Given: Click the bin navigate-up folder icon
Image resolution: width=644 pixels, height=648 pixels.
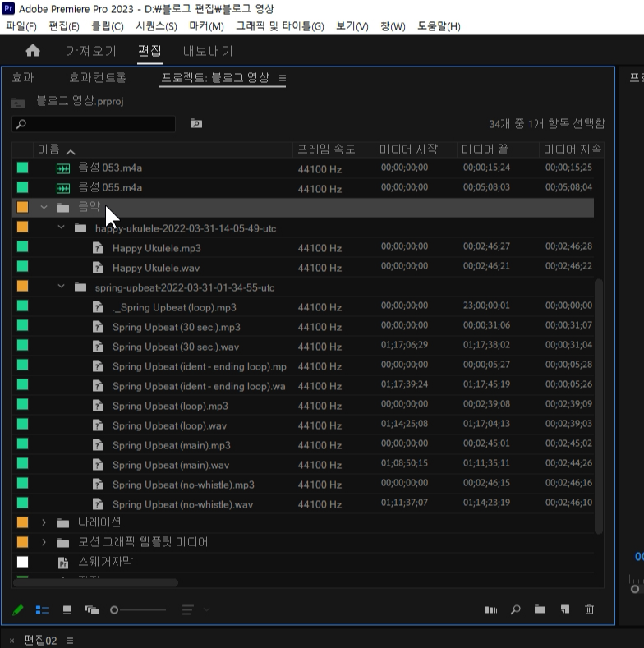Looking at the screenshot, I should [18, 103].
